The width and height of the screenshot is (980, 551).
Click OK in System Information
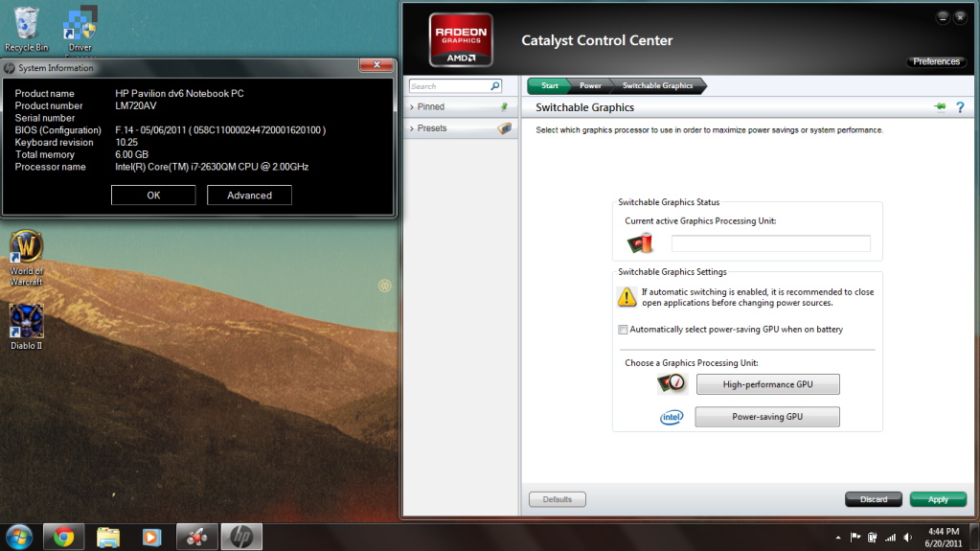153,195
